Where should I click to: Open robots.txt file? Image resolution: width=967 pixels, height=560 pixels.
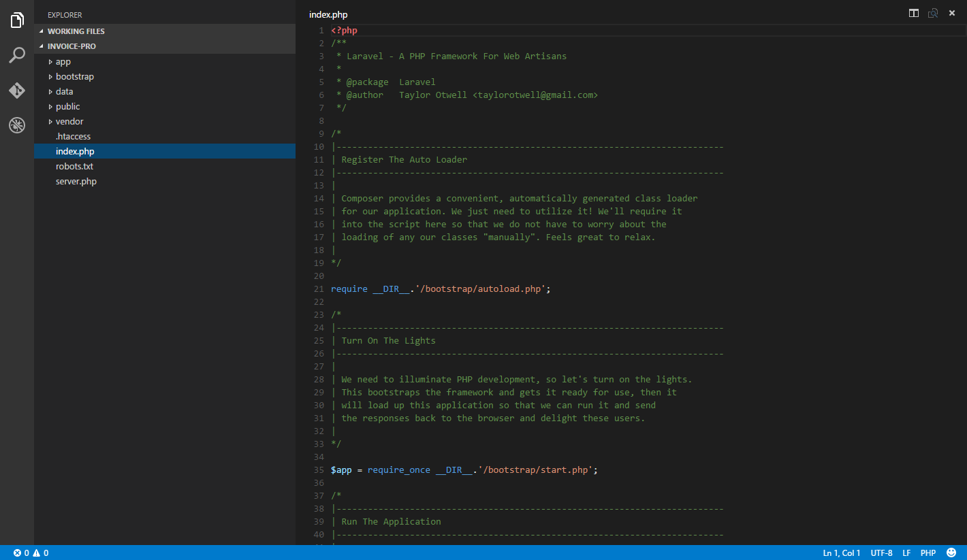[x=165, y=166]
